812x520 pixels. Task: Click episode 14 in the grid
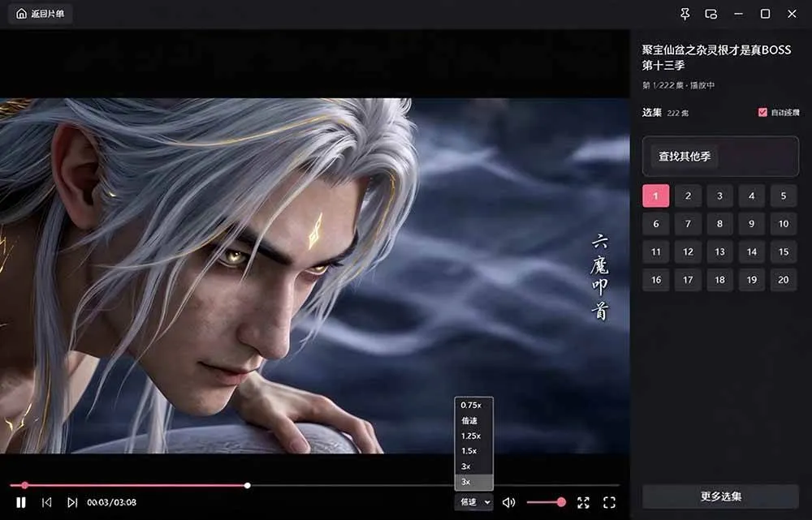click(751, 251)
